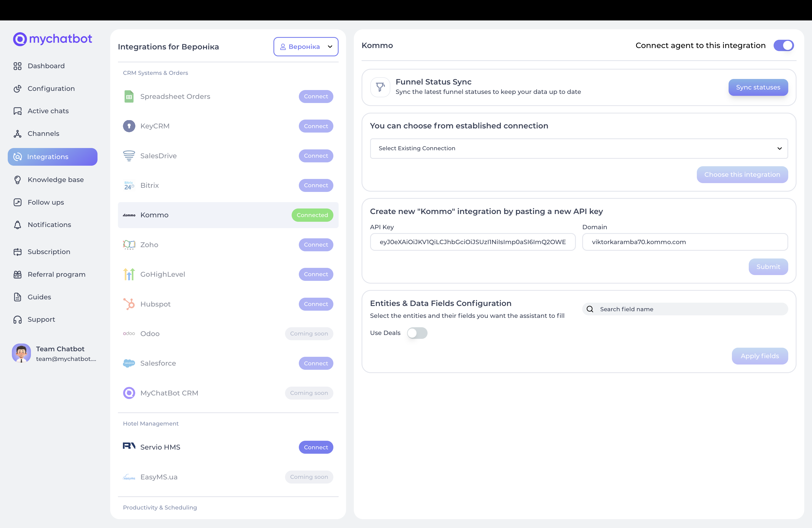Click the mychatbot logo icon

tap(20, 39)
